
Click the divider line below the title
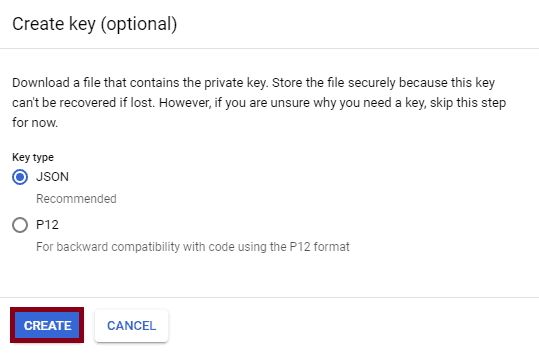click(x=270, y=48)
